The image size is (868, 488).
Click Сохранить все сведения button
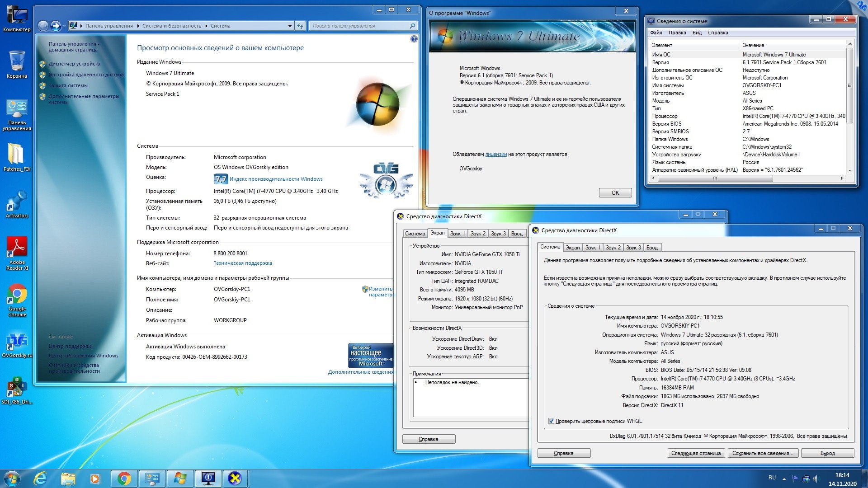(763, 453)
